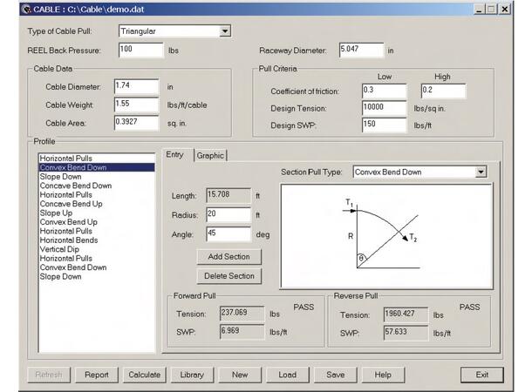Click the Forward Pull Tension value field

pos(242,314)
